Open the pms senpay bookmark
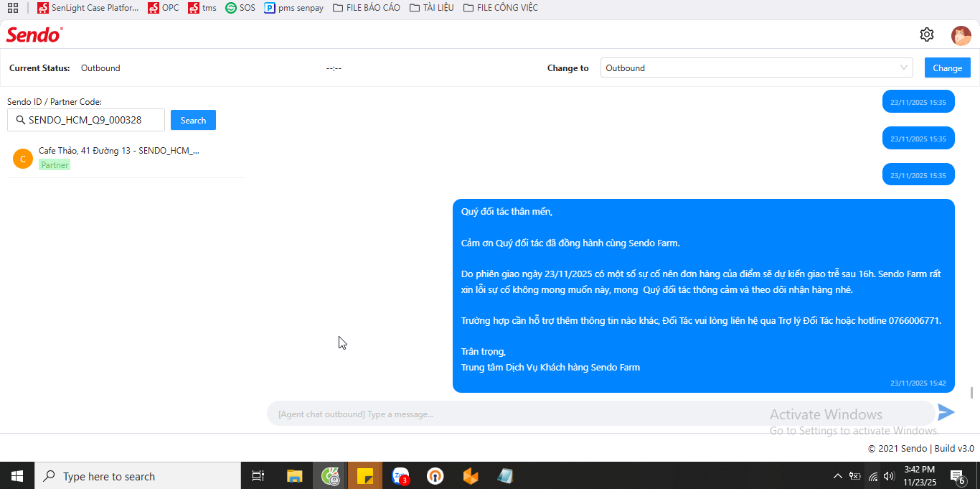The width and height of the screenshot is (980, 489). [294, 8]
